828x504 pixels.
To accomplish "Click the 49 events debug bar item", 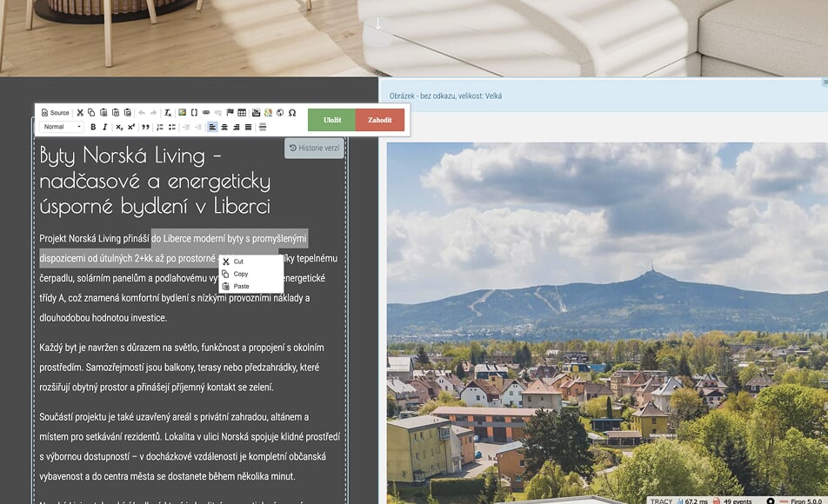I will click(736, 501).
